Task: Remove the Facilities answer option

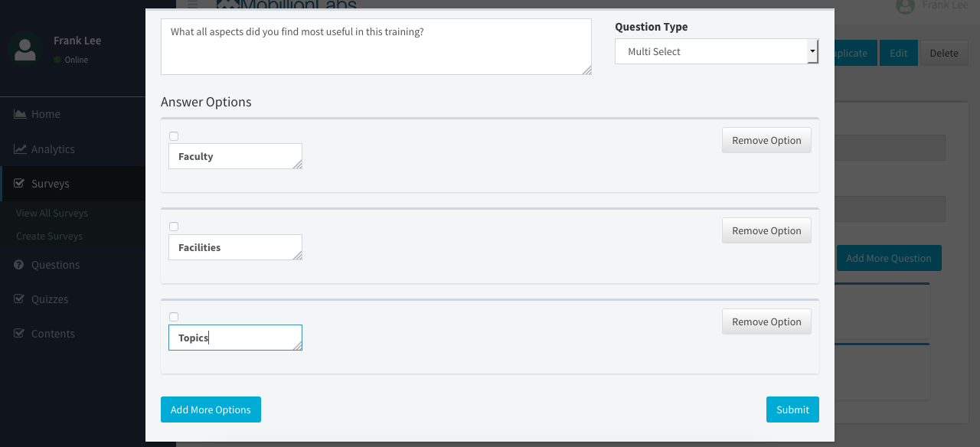Action: click(766, 230)
